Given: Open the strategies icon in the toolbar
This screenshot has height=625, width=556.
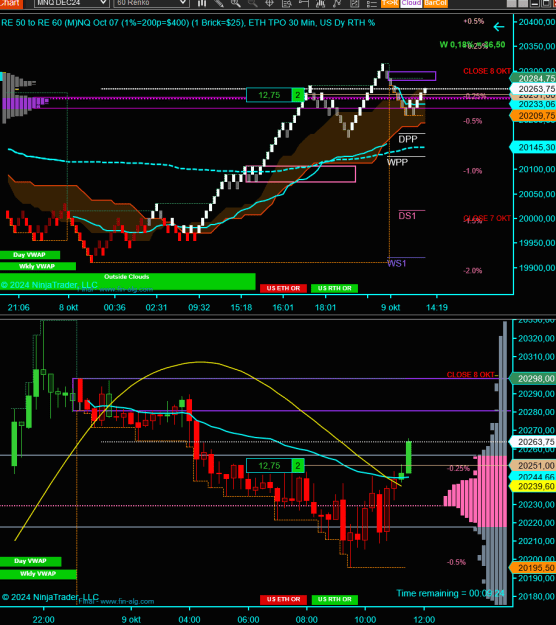Looking at the screenshot, I should (x=337, y=3).
